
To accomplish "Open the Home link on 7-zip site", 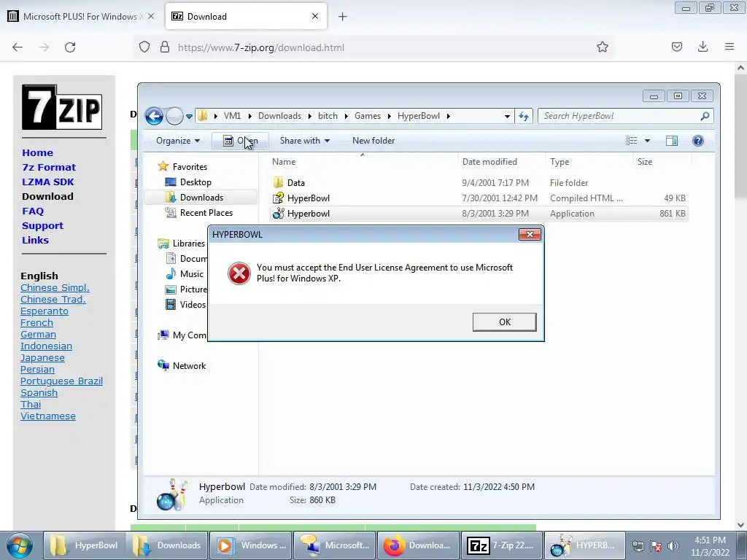I will (38, 153).
